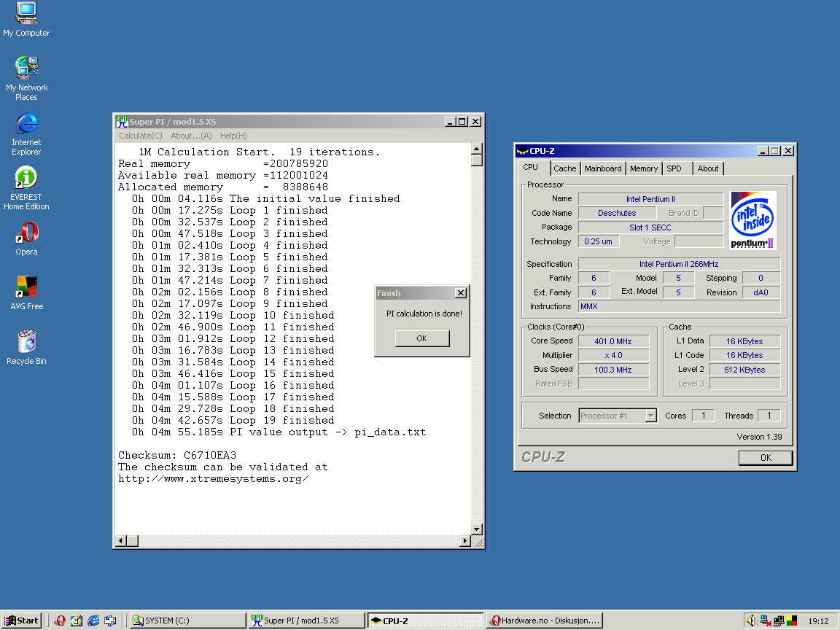Screen dimensions: 840x630
Task: Click the Checksum: C6710EA3 line
Action: pyautogui.click(x=177, y=455)
